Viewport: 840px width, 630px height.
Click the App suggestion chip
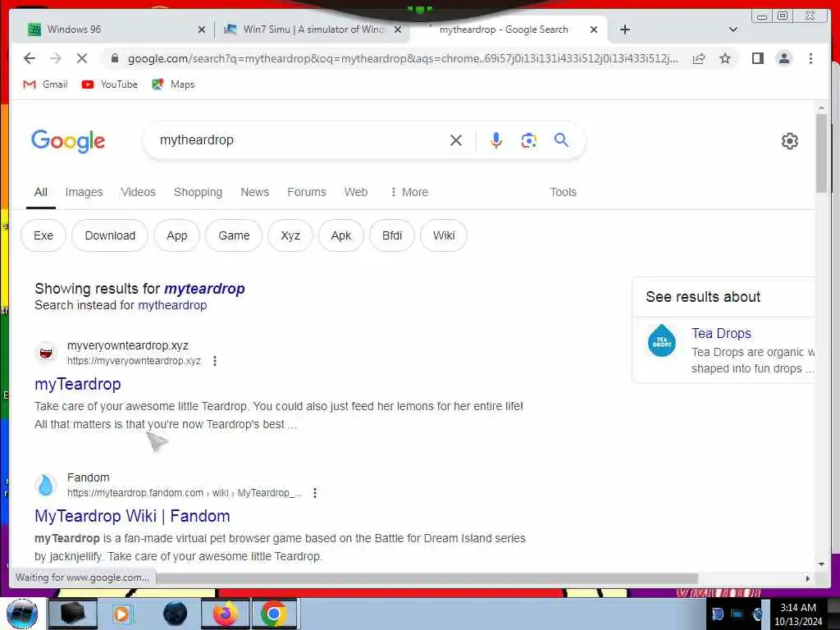[177, 235]
